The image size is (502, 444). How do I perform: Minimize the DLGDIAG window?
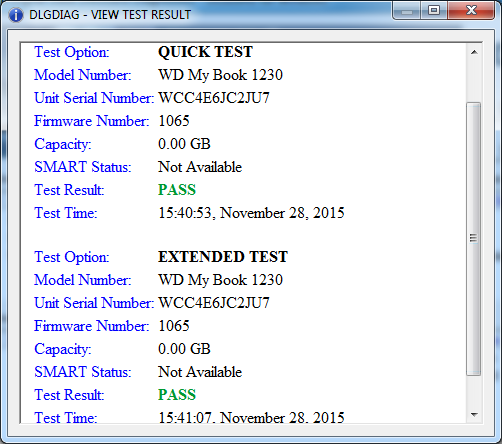407,11
